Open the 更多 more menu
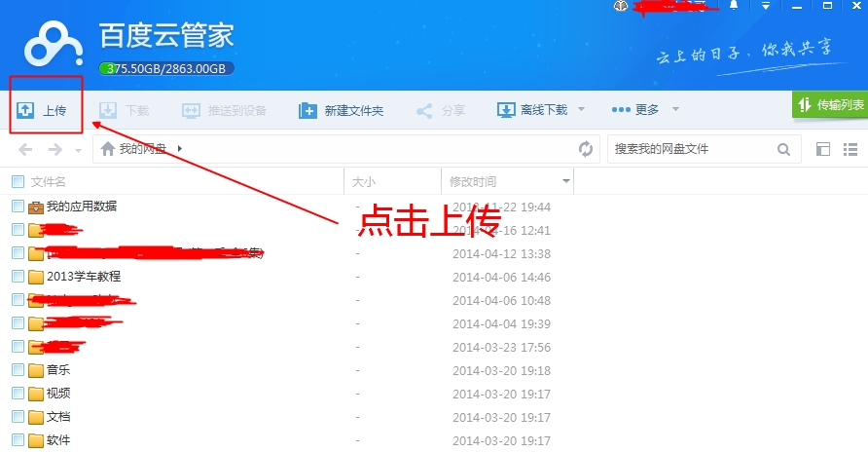 (635, 110)
